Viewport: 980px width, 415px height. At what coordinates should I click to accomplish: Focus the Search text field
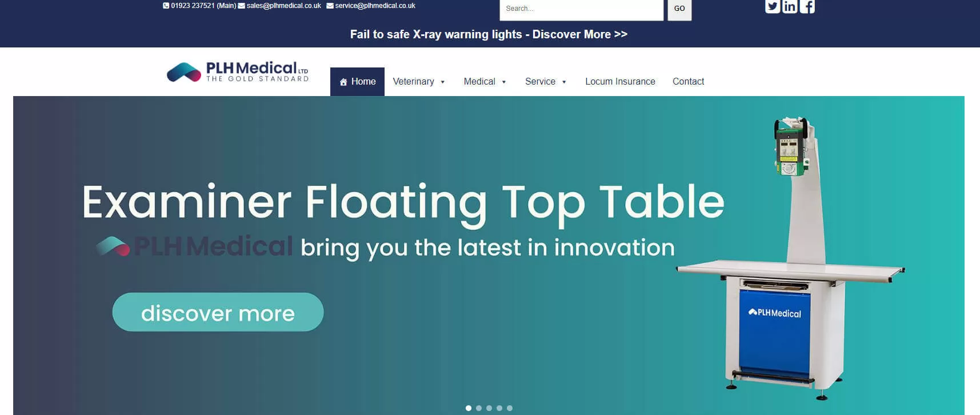click(x=581, y=9)
